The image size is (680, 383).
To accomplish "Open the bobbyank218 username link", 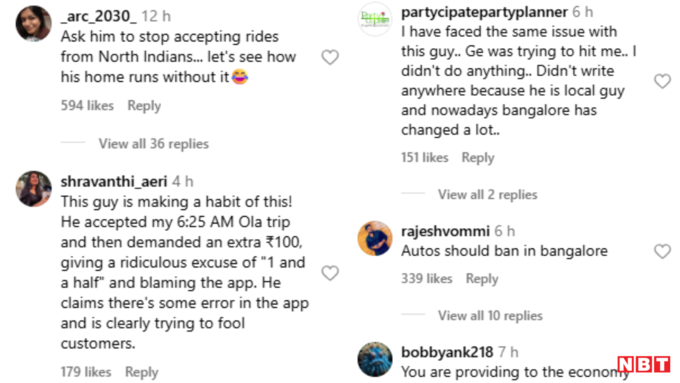I will [447, 352].
